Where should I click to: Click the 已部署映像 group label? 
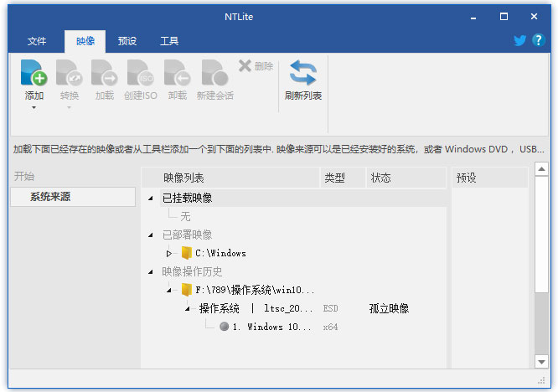(x=187, y=235)
